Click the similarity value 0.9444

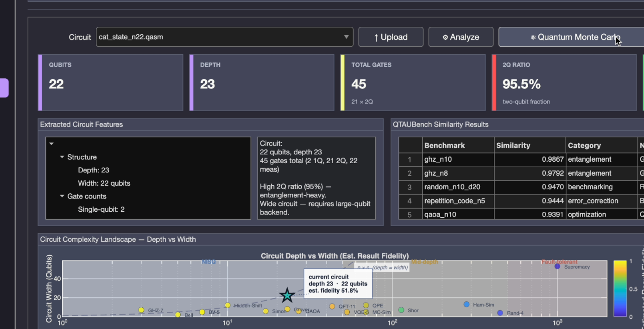point(530,201)
